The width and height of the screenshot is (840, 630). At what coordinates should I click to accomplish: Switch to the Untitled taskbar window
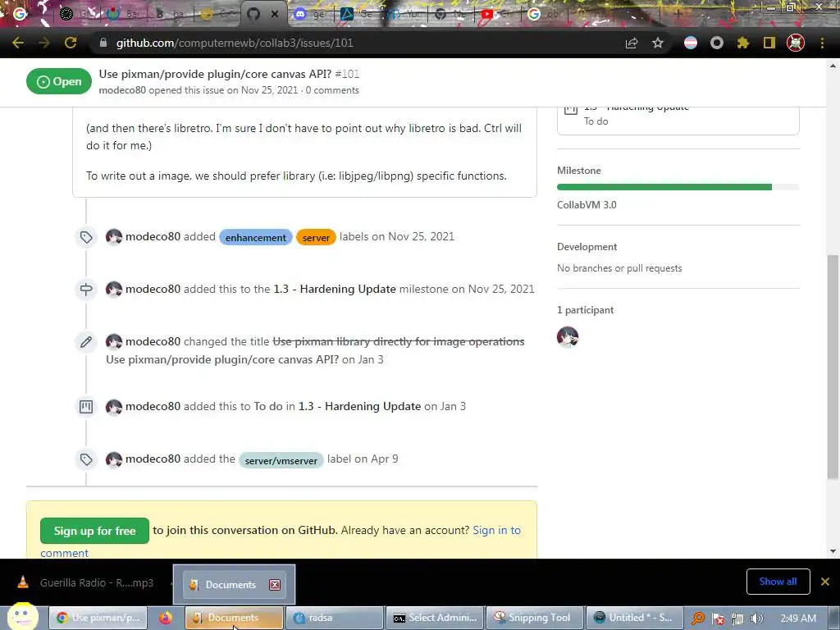point(635,618)
